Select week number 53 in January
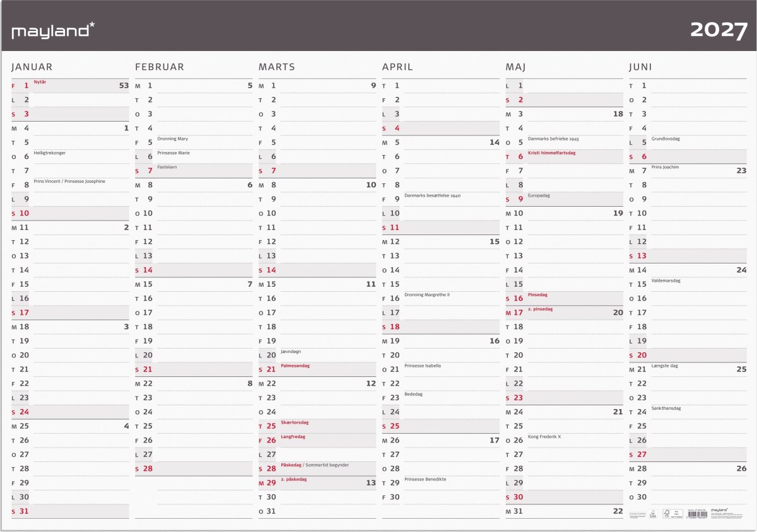757x532 pixels. click(124, 85)
